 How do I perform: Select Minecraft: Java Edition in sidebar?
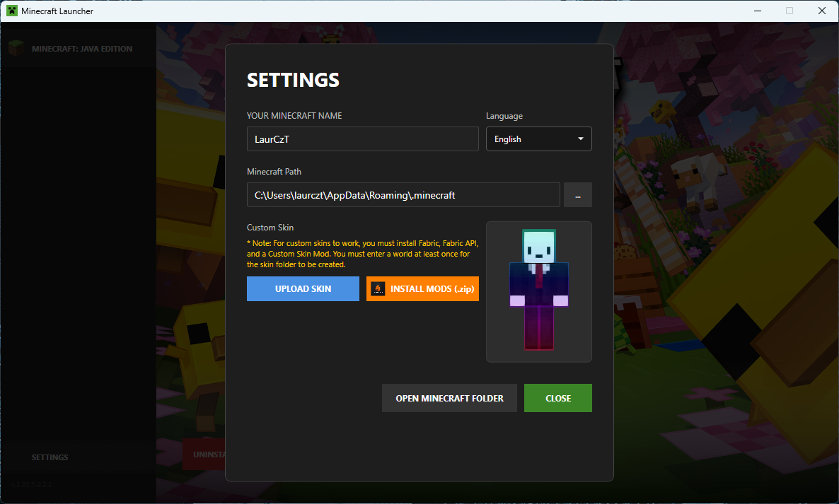[x=78, y=49]
